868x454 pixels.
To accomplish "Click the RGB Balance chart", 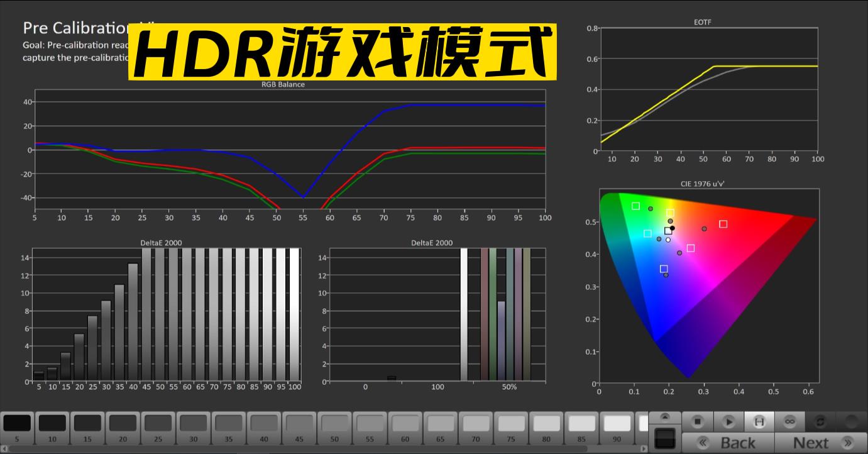I will click(289, 151).
